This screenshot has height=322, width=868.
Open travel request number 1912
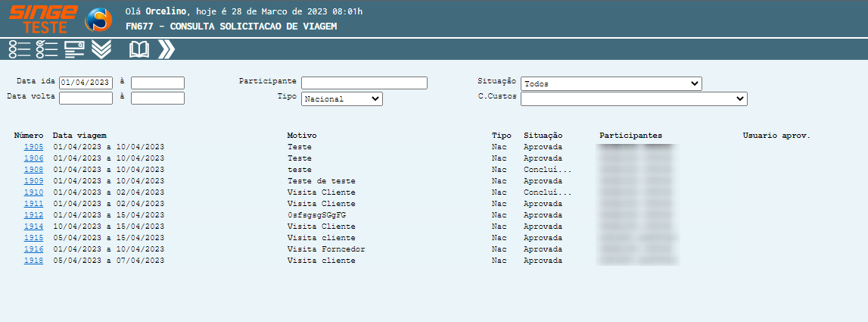pyautogui.click(x=33, y=215)
